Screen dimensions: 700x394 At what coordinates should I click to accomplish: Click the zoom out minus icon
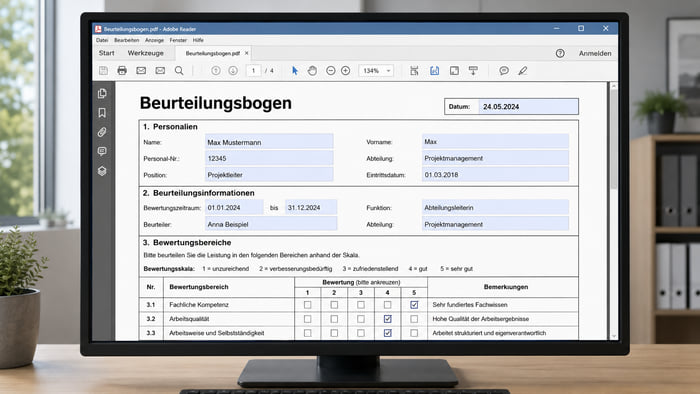pos(330,71)
